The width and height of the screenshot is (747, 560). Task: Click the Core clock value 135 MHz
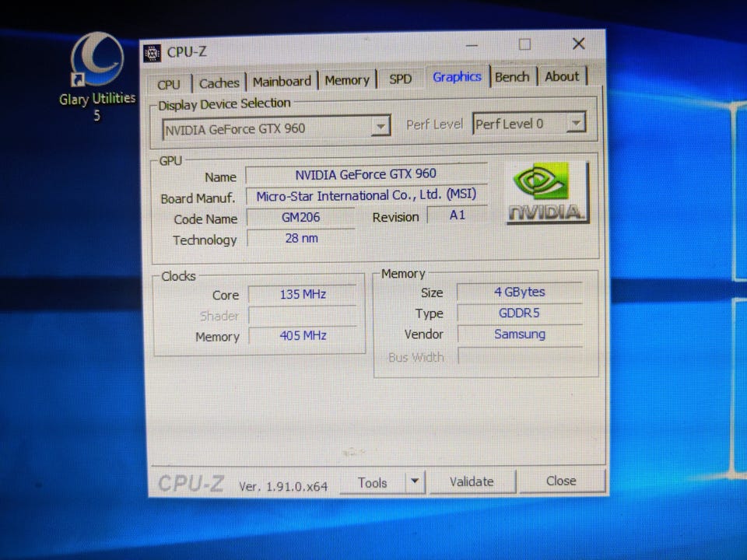pos(303,294)
